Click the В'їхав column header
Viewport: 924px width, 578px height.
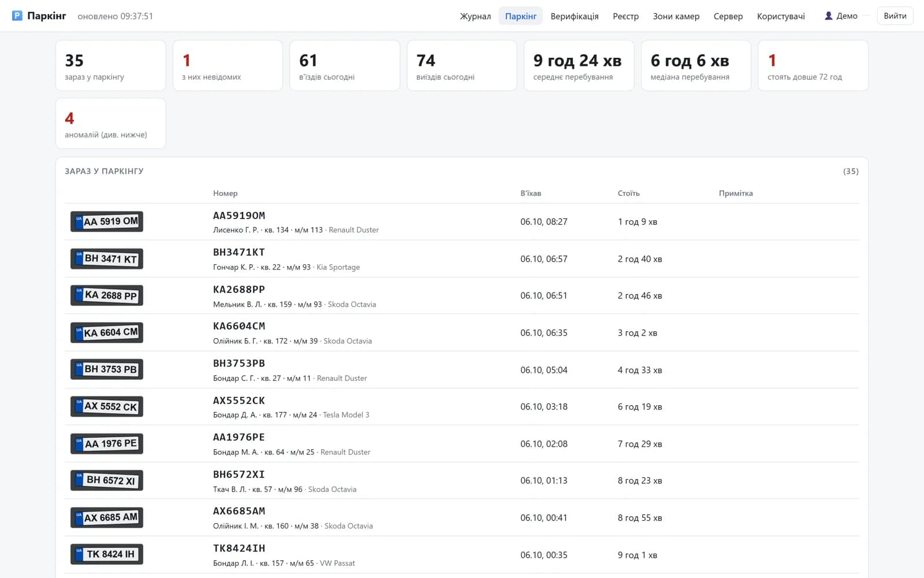point(531,193)
